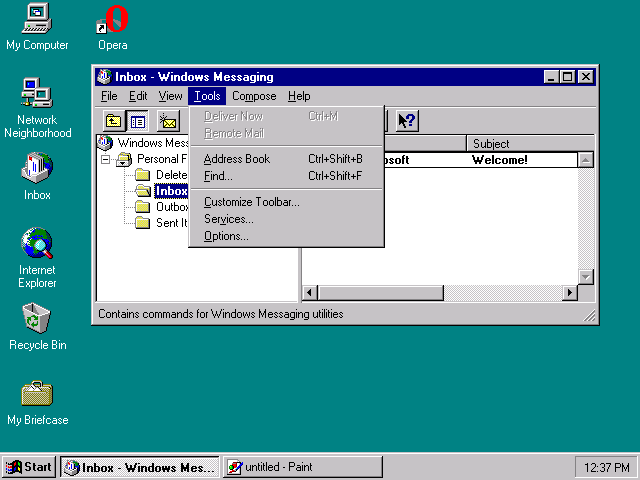The image size is (640, 480).
Task: Select the Sent Items folder
Action: tap(162, 223)
